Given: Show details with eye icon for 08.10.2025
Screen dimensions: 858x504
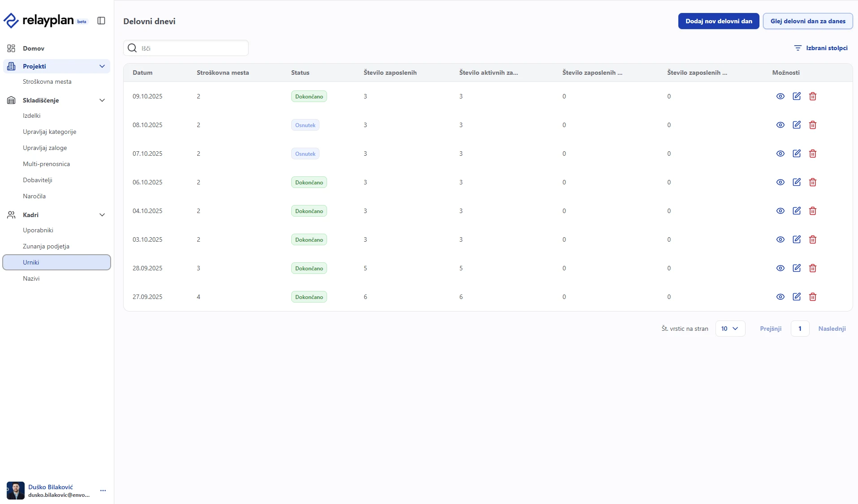Looking at the screenshot, I should (x=780, y=125).
